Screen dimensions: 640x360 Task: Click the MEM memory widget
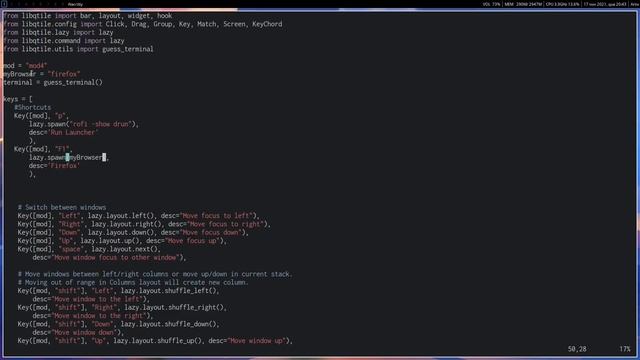point(523,4)
